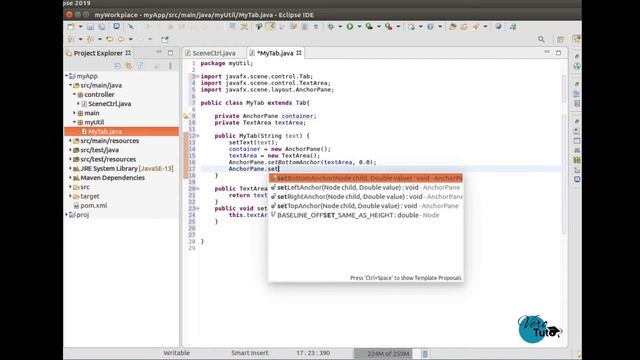Image resolution: width=640 pixels, height=360 pixels.
Task: Toggle Link with Editor in Project Explorer
Action: (129, 66)
